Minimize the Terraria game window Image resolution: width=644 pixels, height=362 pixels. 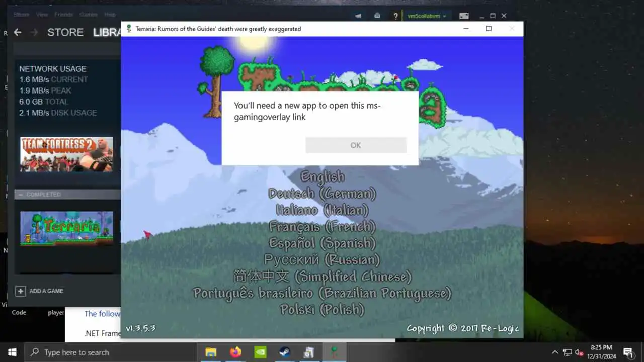point(465,29)
